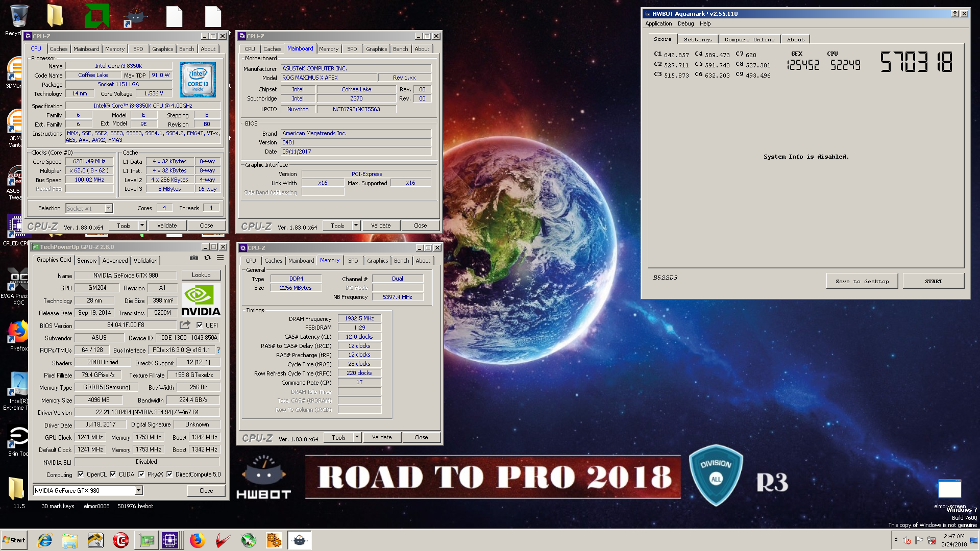Refresh GPU-Z readings with the refresh icon
The width and height of the screenshot is (980, 551).
coord(207,258)
